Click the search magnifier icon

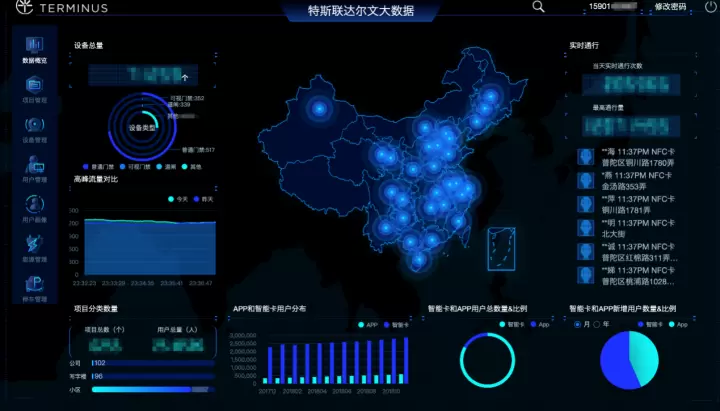(x=539, y=7)
